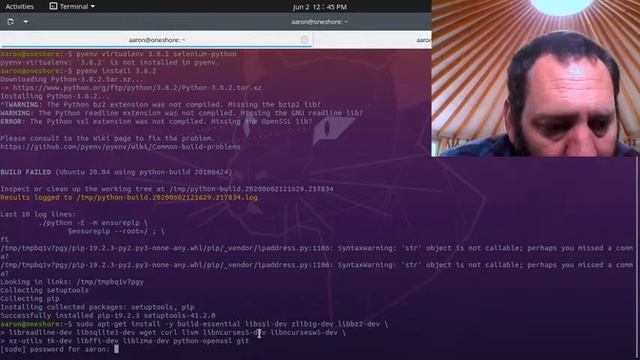Click the ssl extension ERROR line
Viewport: 640px width, 360px height.
click(x=156, y=122)
